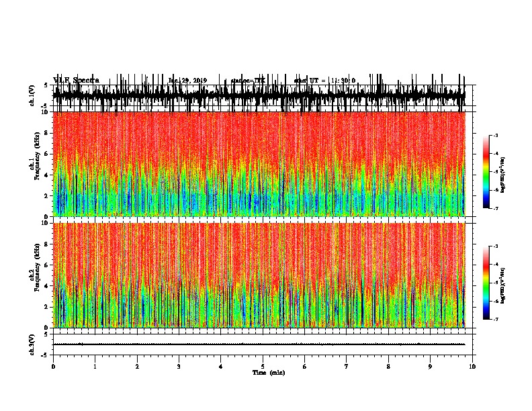Click the time axis tick label 5
This screenshot has height=411, width=532.
point(263,367)
